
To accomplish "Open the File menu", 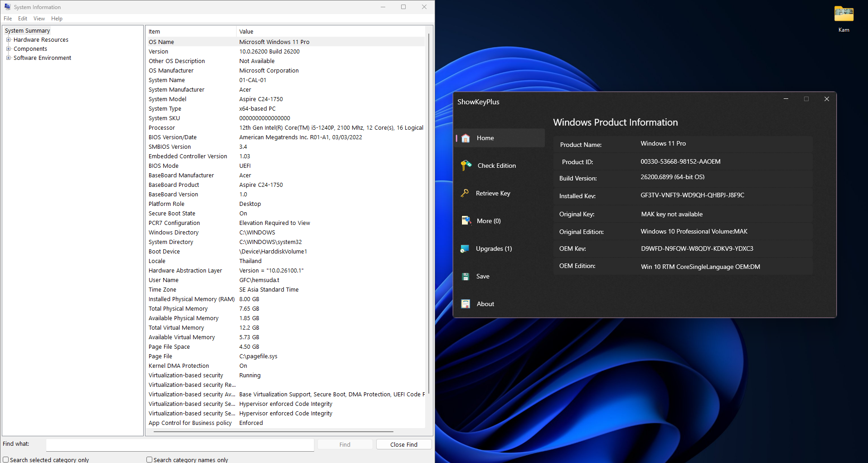I will pyautogui.click(x=8, y=19).
